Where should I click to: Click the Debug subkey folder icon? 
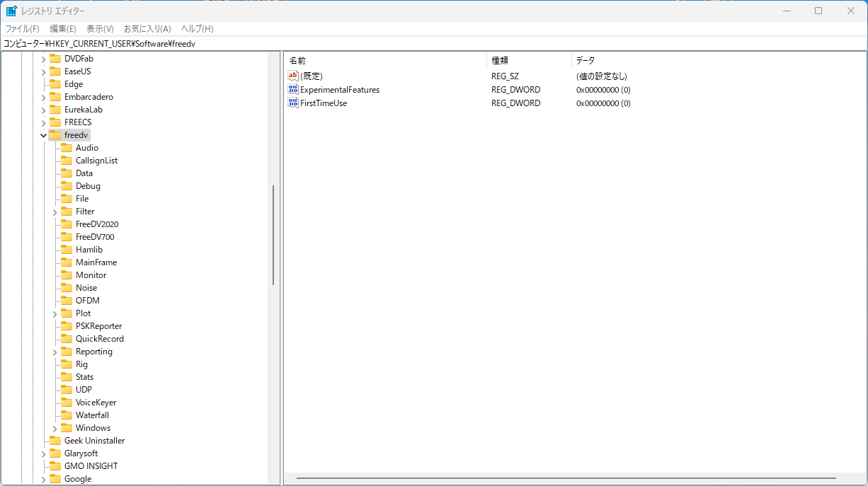(x=67, y=186)
